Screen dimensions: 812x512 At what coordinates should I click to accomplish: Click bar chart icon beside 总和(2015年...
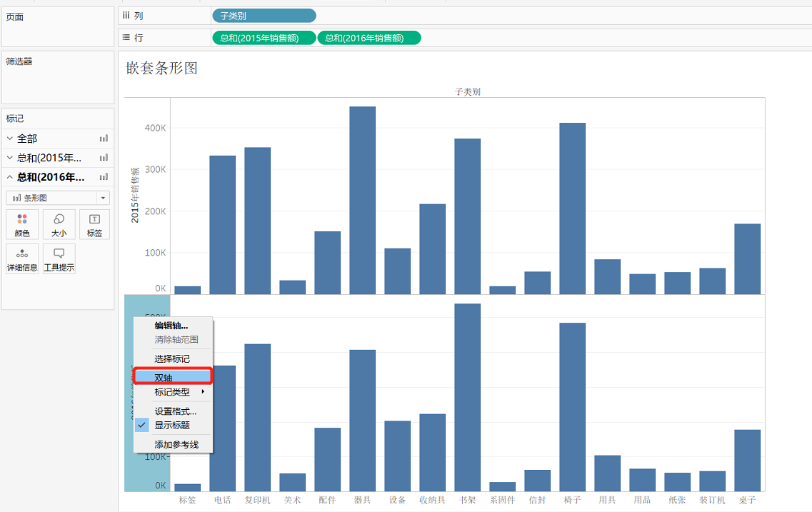pyautogui.click(x=104, y=157)
